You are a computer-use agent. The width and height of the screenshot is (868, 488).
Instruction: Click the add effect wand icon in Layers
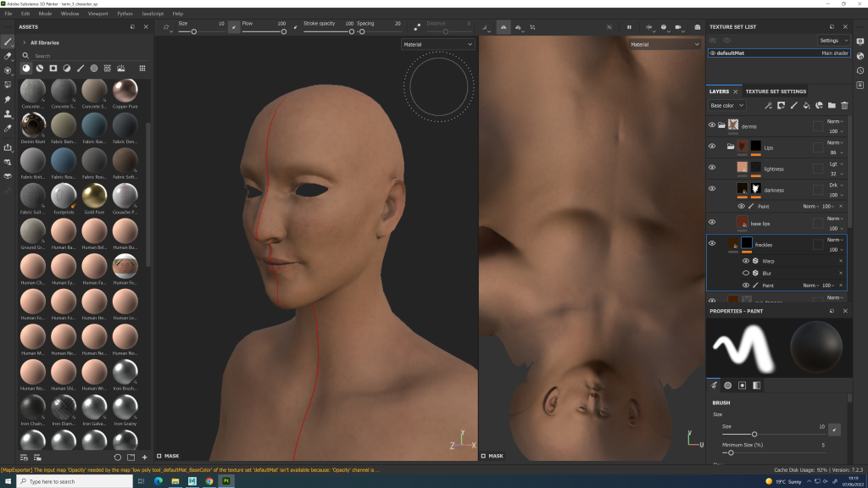pyautogui.click(x=768, y=105)
